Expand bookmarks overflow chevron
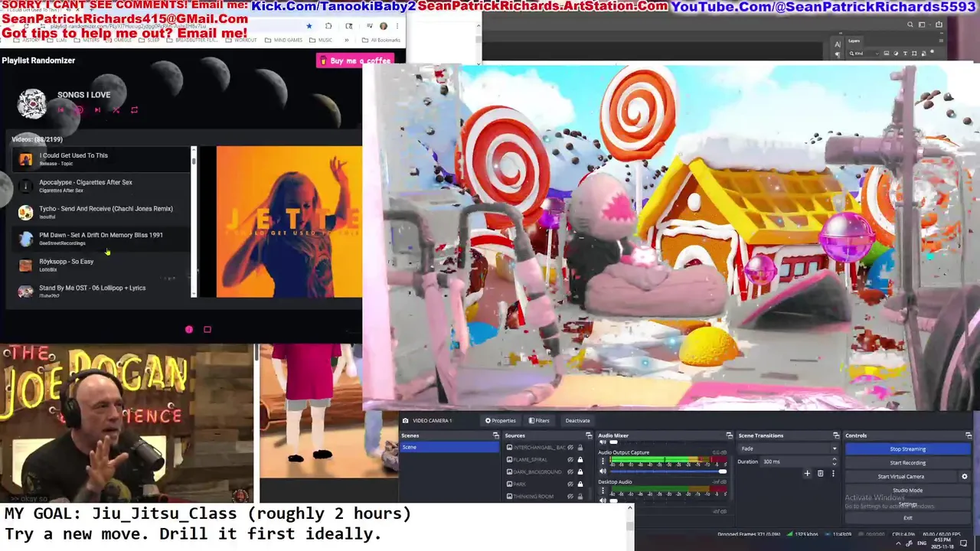 click(347, 40)
